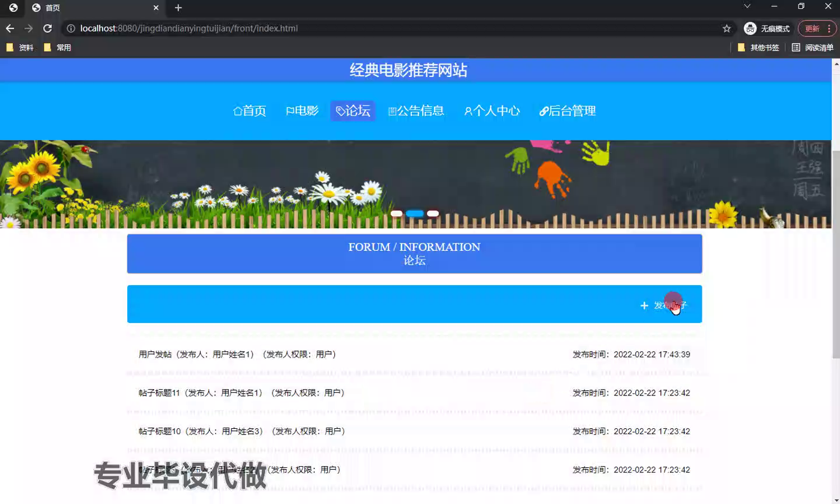Image resolution: width=840 pixels, height=504 pixels.
Task: Click the 经典电影推荐网站 site title
Action: [408, 70]
